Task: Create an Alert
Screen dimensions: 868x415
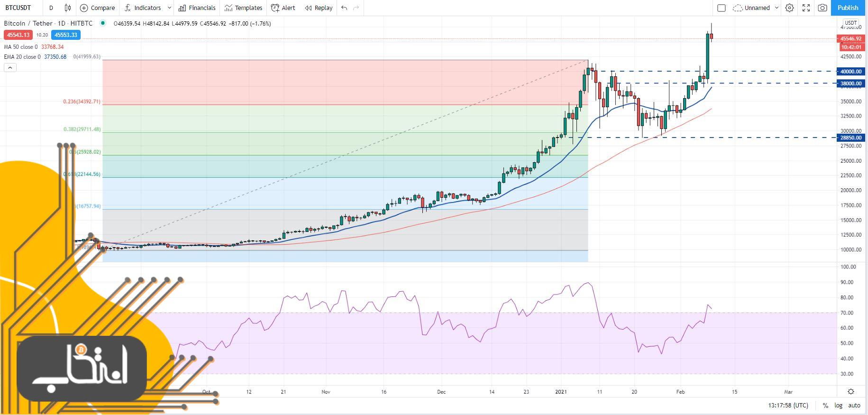Action: coord(283,8)
